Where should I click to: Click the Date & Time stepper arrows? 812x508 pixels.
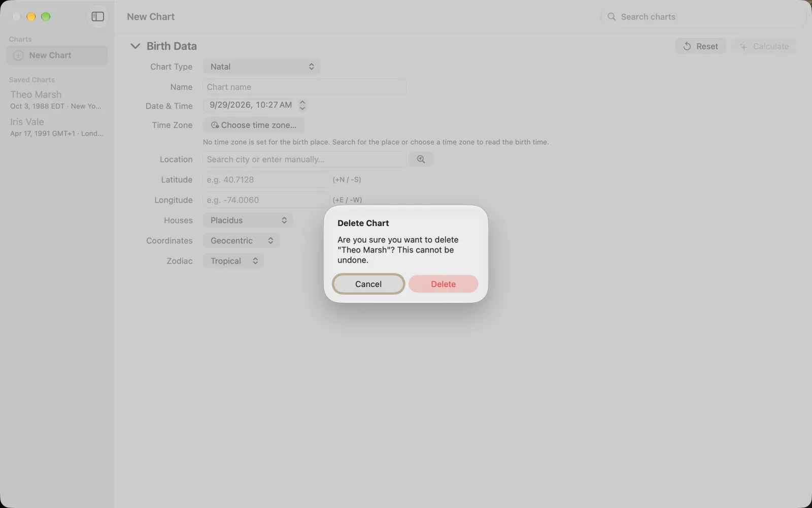pos(302,105)
